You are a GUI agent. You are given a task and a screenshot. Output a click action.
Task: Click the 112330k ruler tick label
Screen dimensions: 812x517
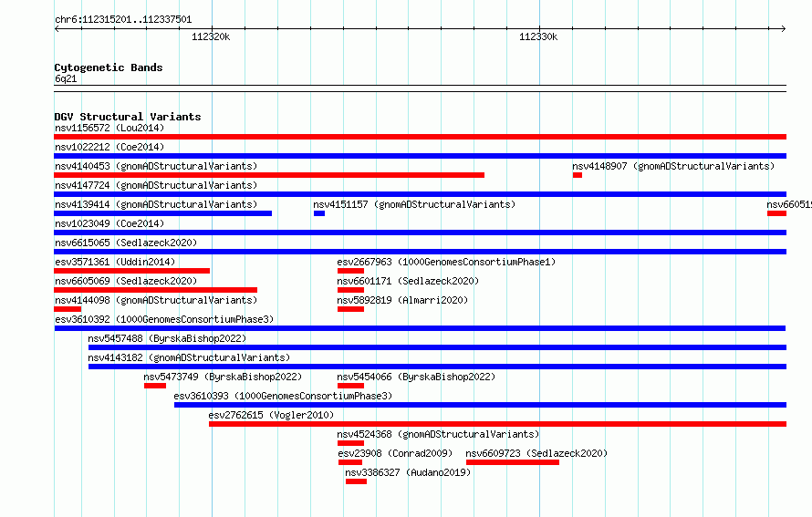coord(538,36)
